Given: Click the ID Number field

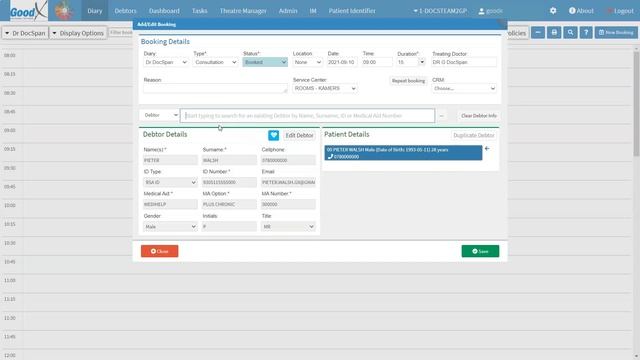Looking at the screenshot, I should click(229, 182).
